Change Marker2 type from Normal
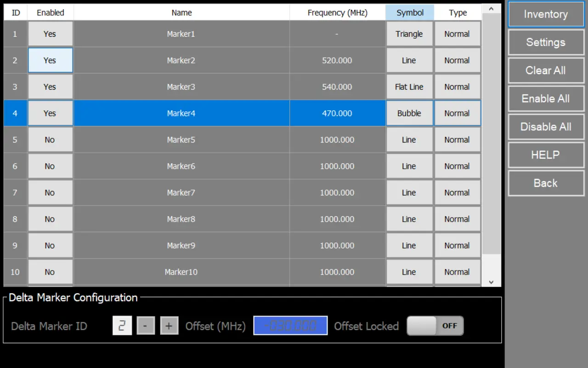Viewport: 588px width, 368px height. [x=457, y=60]
